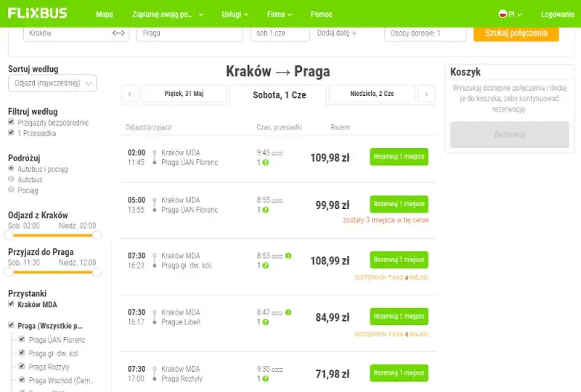Click the FlixBus logo
This screenshot has width=581, height=392.
pos(38,13)
